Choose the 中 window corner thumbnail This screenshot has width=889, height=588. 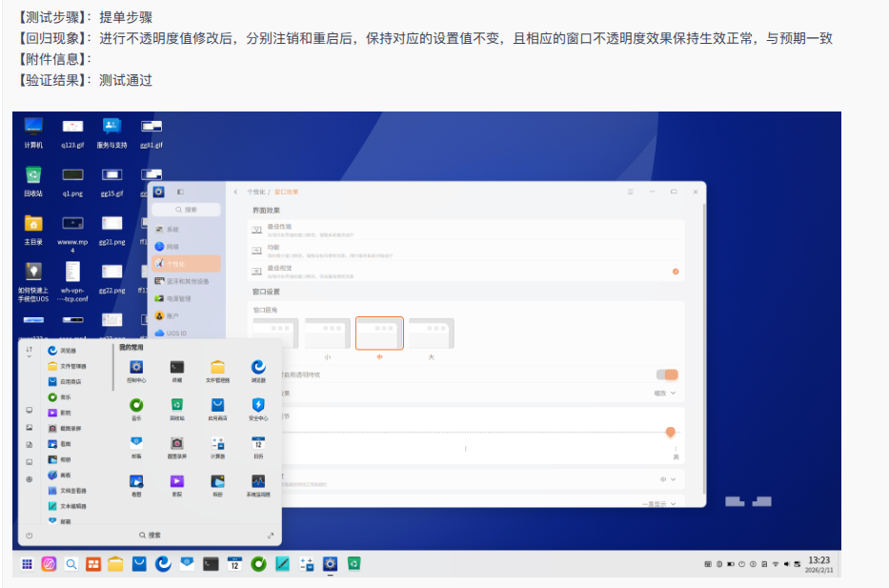(x=379, y=334)
